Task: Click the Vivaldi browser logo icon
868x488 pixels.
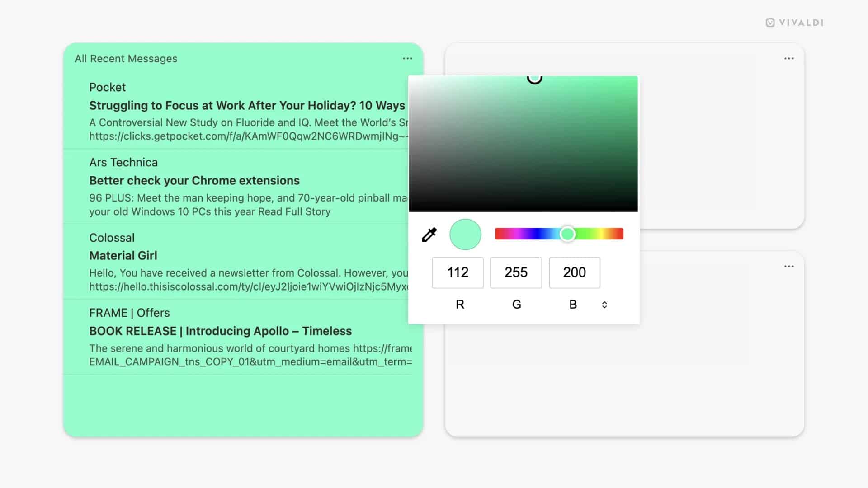Action: (769, 23)
